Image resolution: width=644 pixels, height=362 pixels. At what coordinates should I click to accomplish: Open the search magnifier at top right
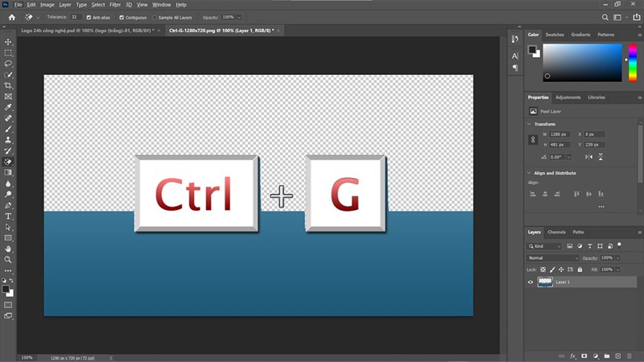605,17
